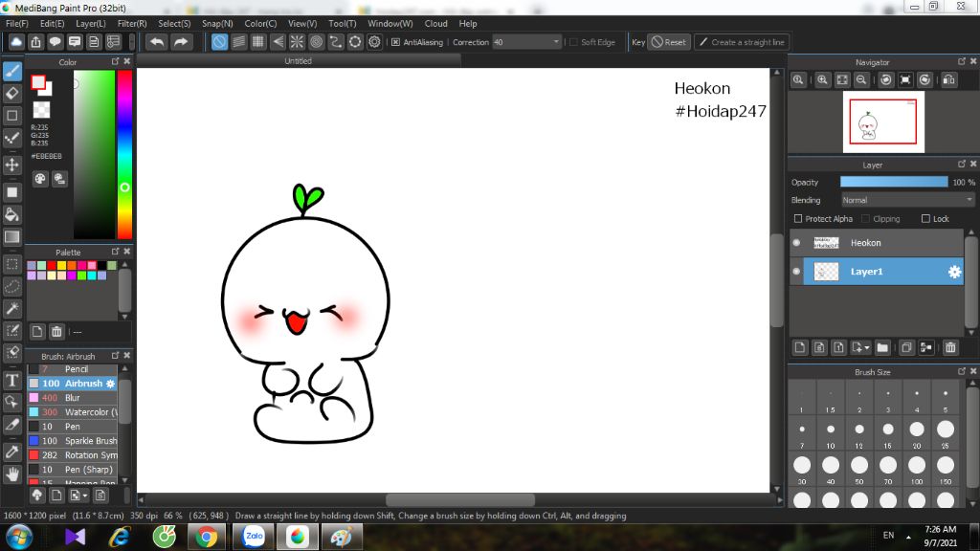Click the foreground red color swatch

click(38, 82)
